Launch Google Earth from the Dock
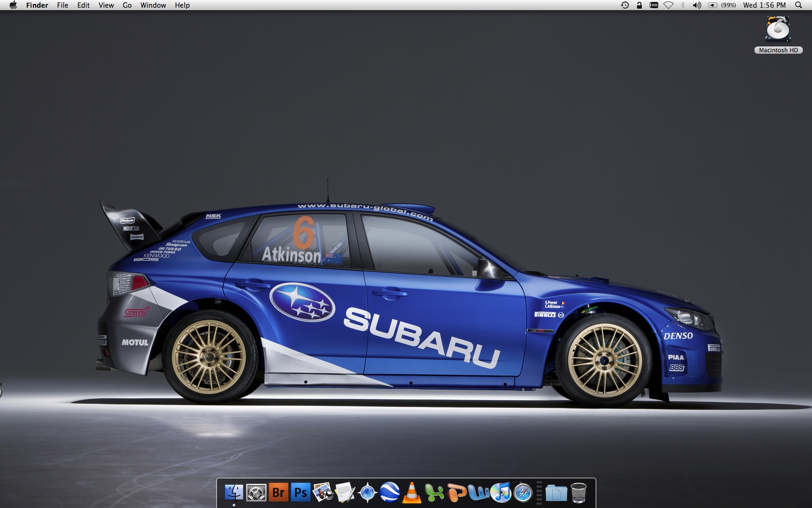This screenshot has width=812, height=508. pos(390,493)
